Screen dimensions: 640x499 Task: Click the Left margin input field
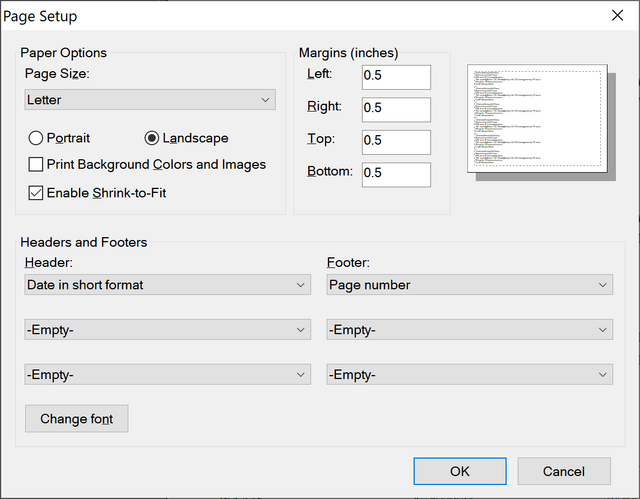(x=395, y=77)
